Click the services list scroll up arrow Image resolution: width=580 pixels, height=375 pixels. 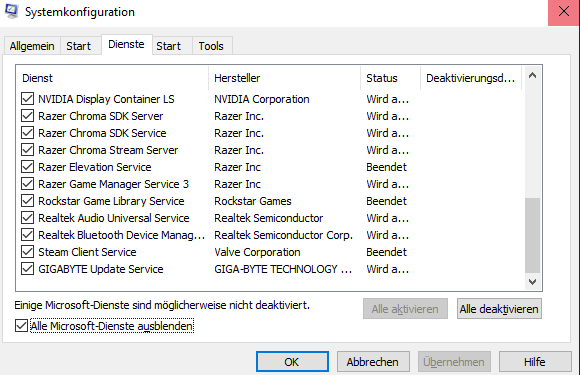(533, 76)
